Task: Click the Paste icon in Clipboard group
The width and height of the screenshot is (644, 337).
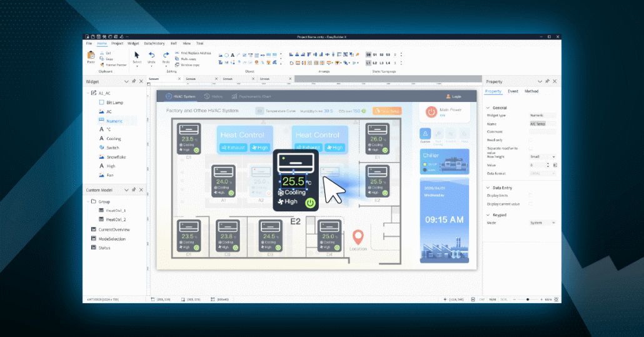Action: click(x=91, y=56)
